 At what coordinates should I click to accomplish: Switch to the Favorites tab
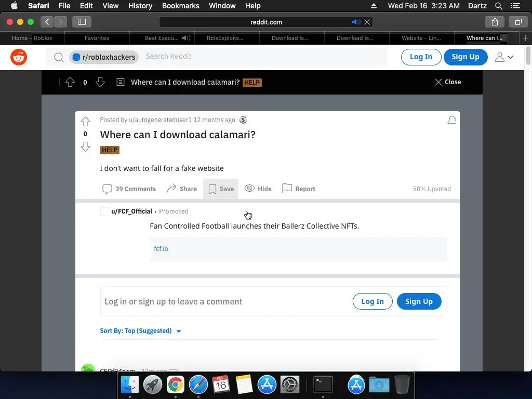point(97,38)
